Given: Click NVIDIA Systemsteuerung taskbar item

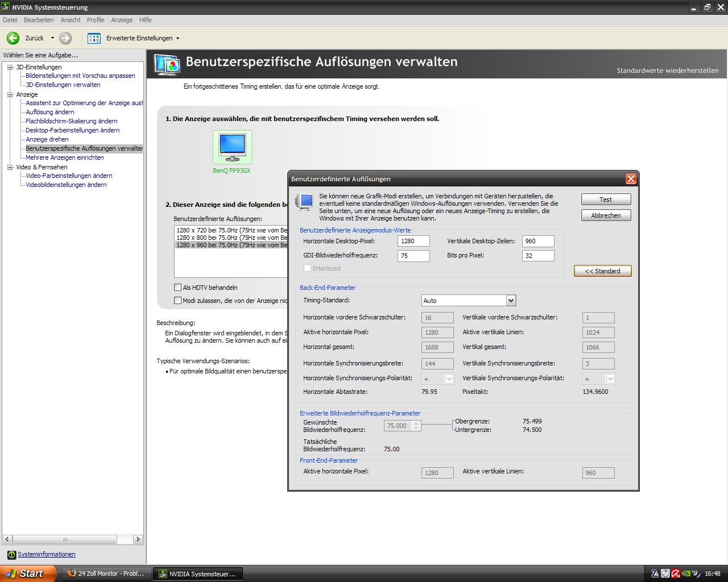Looking at the screenshot, I should pyautogui.click(x=198, y=574).
